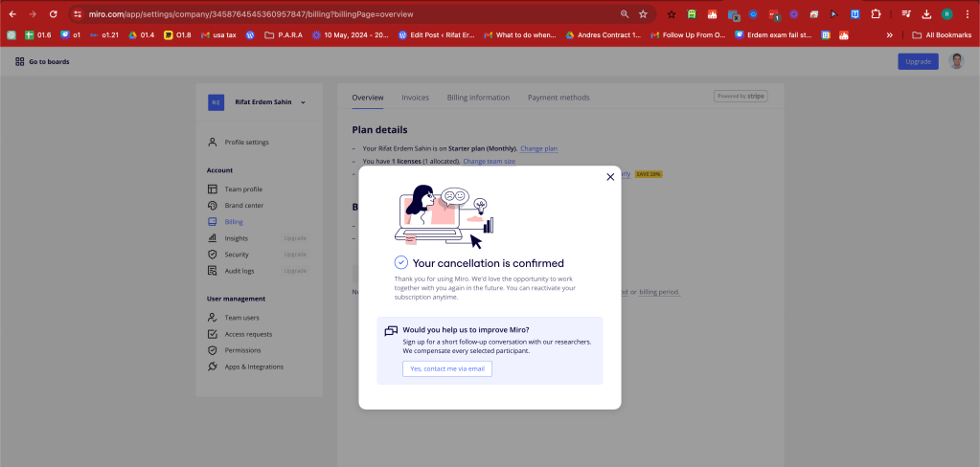Switch to the Invoices tab

pyautogui.click(x=415, y=98)
